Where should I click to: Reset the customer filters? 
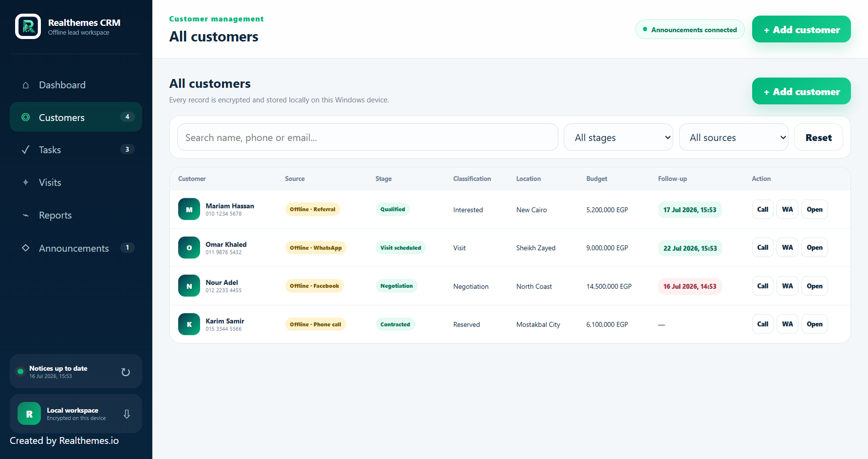818,137
